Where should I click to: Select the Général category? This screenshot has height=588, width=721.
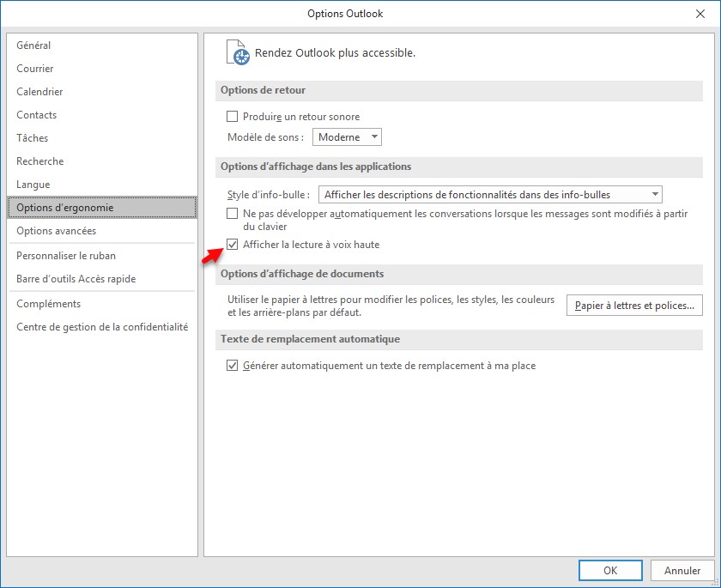(33, 45)
